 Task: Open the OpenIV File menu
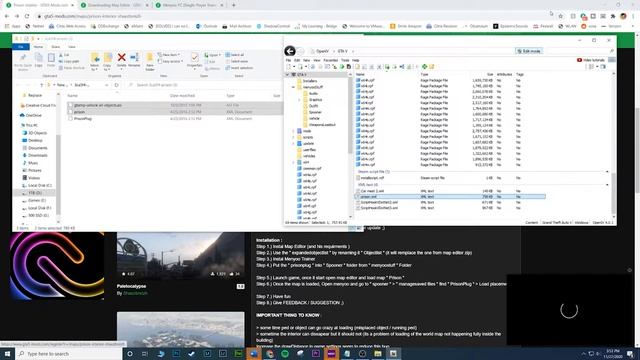coord(288,60)
